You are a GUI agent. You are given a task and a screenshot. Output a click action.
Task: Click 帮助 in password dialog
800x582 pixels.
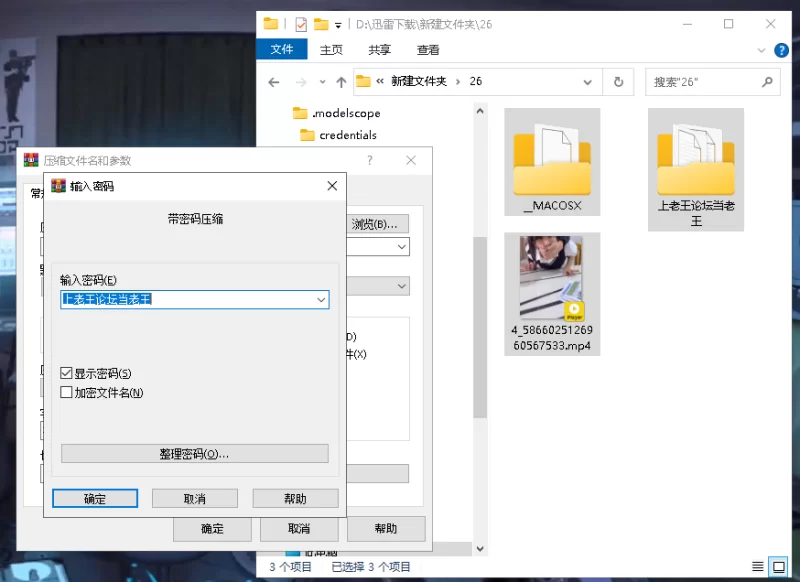[x=295, y=498]
